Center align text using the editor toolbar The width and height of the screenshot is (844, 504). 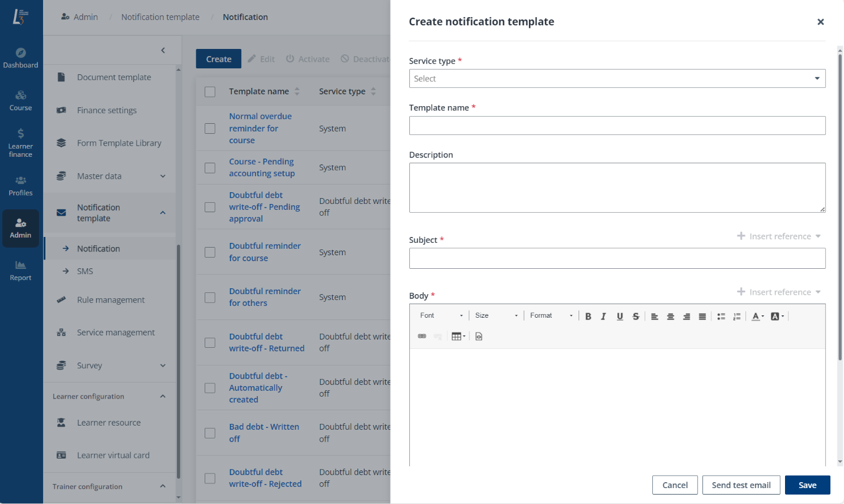tap(671, 316)
